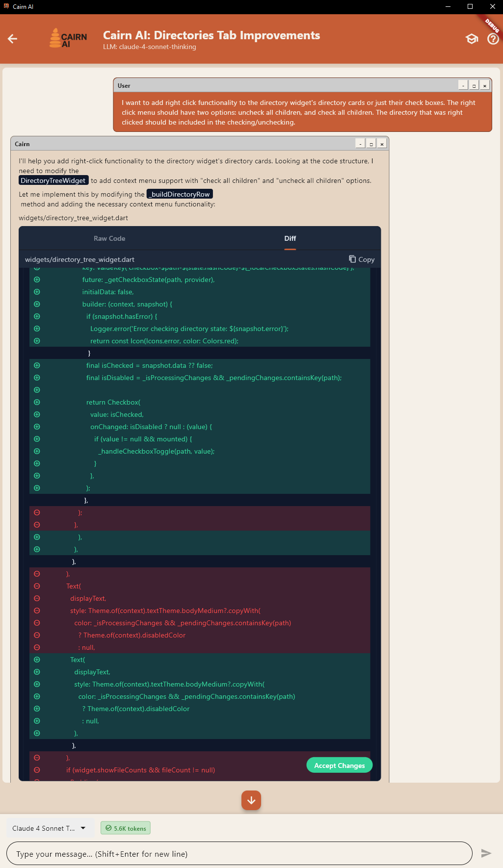503x868 pixels.
Task: Click the DirectoryTreeWidget code chip
Action: pyautogui.click(x=53, y=180)
